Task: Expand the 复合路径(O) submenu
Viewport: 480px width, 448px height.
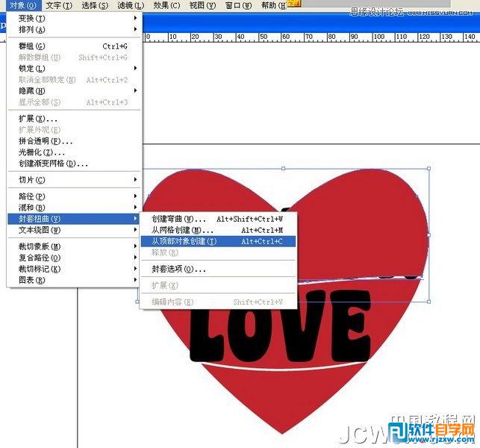Action: [75, 258]
